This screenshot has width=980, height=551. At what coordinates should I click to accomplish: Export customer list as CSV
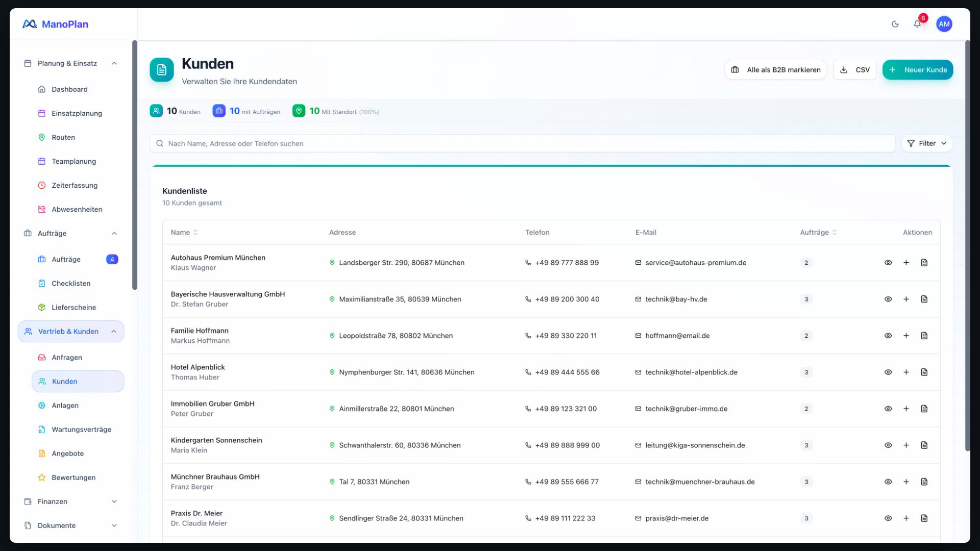855,70
